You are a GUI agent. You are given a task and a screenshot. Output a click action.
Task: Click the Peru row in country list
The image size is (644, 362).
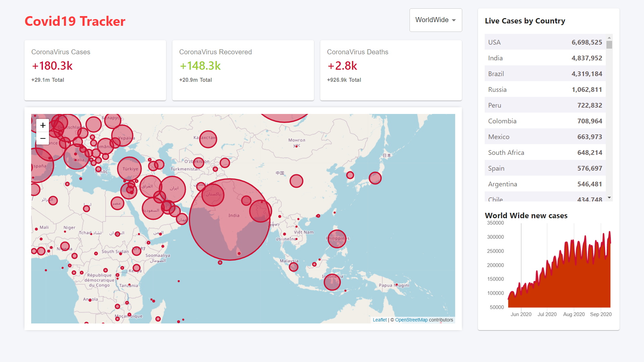pyautogui.click(x=545, y=105)
